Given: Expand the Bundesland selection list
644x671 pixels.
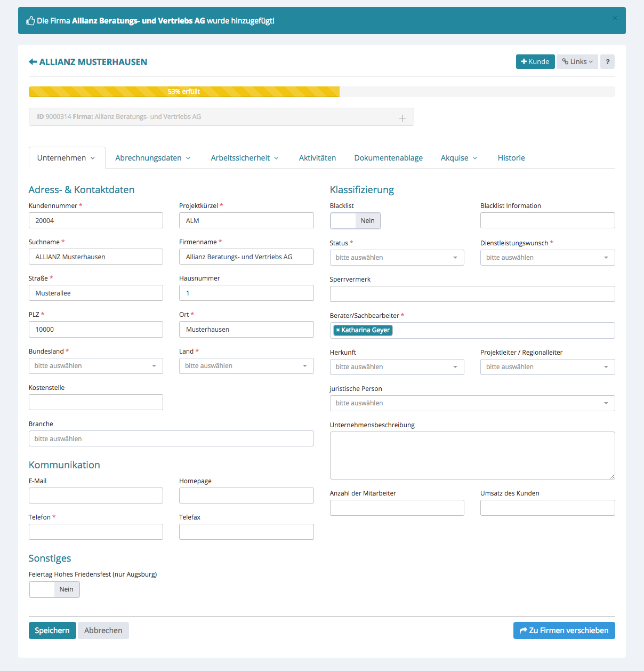Looking at the screenshot, I should pos(95,366).
